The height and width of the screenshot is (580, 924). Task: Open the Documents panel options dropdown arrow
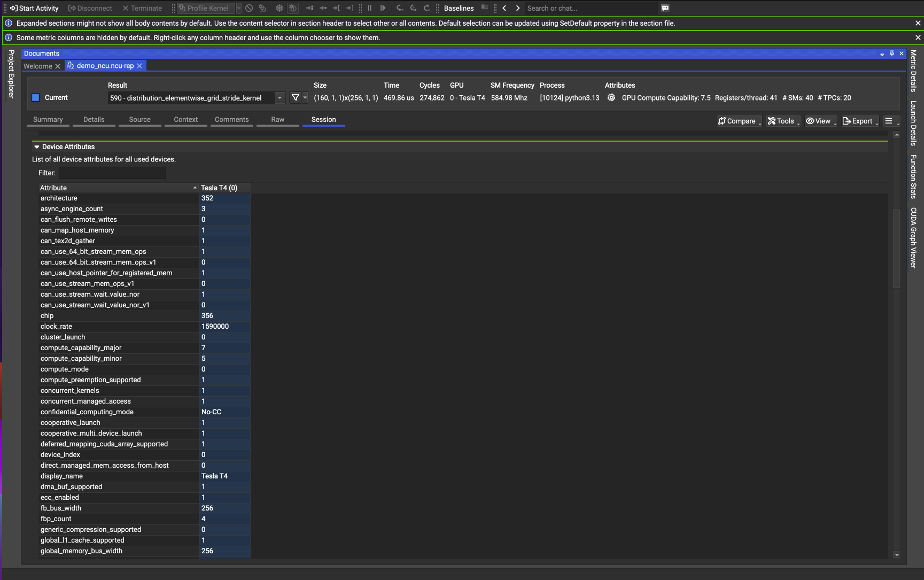click(x=882, y=53)
